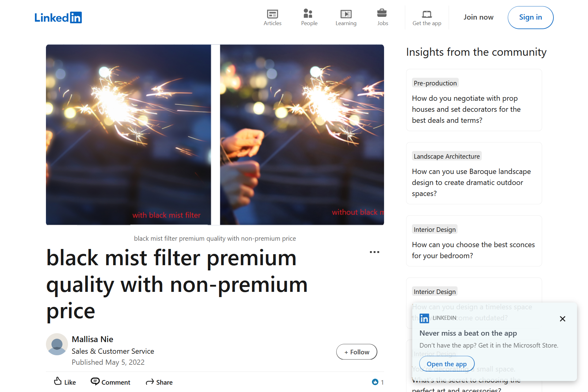This screenshot has height=392, width=588.
Task: Open the article's three-dot options menu
Action: [x=374, y=252]
